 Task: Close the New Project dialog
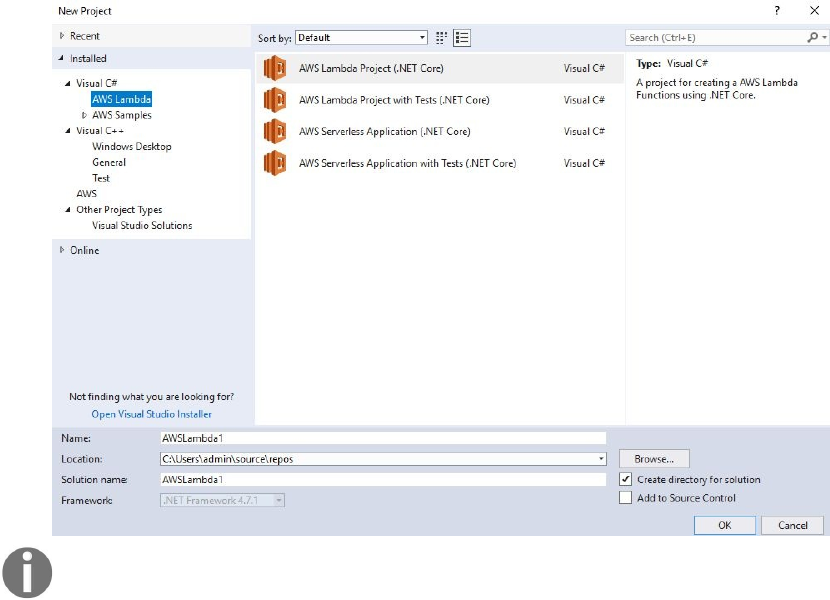[x=814, y=10]
